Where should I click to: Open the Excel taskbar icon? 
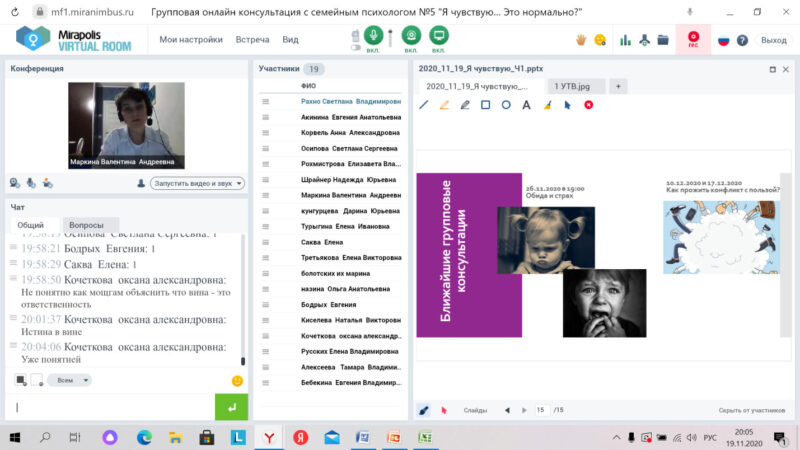click(425, 437)
